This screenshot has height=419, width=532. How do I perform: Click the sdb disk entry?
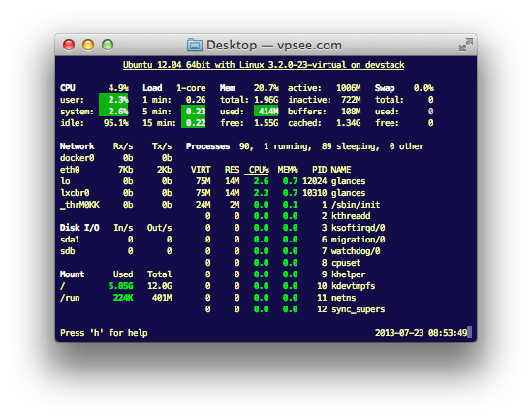coord(68,251)
